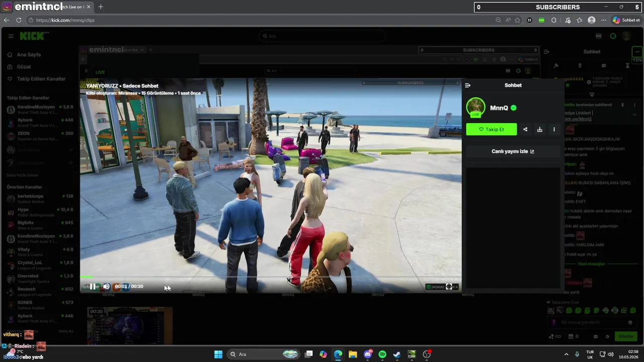Open File Explorer from taskbar

click(353, 354)
